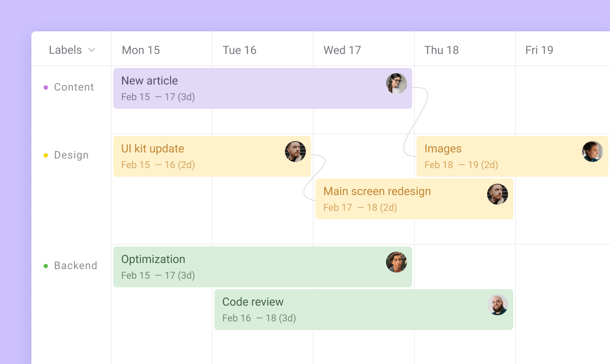Click the assignee avatar on UI kit update
The height and width of the screenshot is (364, 610).
295,152
